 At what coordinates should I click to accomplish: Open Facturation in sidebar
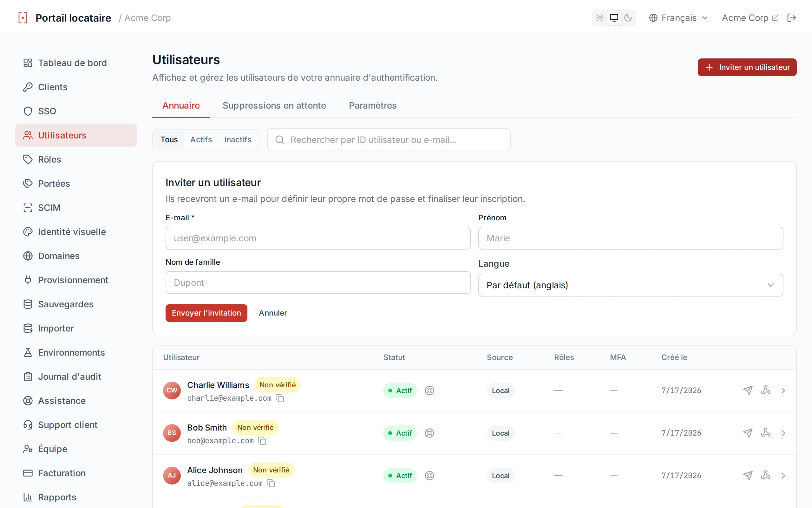click(76, 473)
